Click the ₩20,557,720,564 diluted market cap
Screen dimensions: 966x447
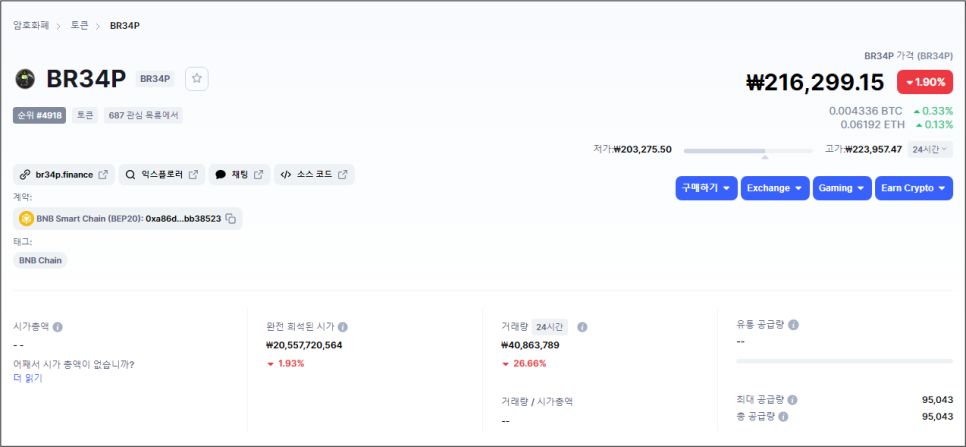[x=304, y=345]
